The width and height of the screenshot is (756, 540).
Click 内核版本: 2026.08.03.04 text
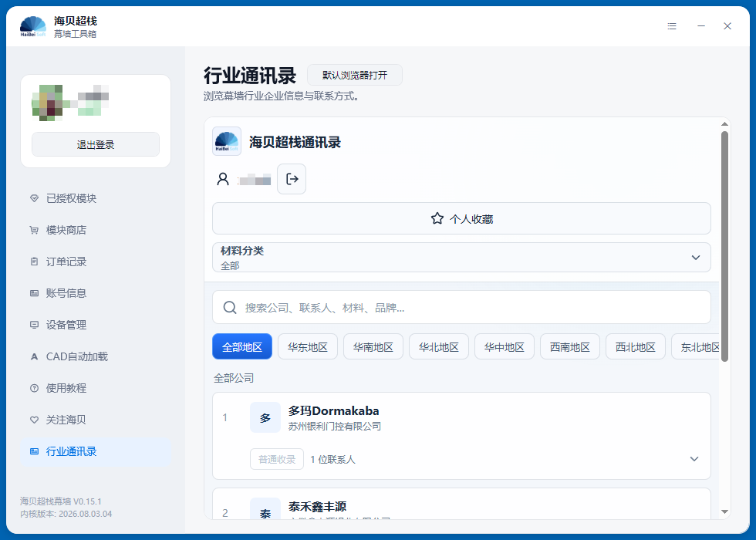point(66,514)
